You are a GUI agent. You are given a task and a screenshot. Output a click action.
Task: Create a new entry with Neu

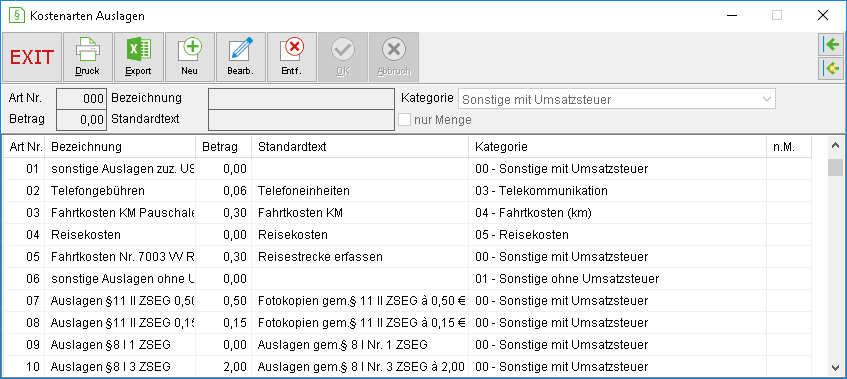tap(190, 57)
